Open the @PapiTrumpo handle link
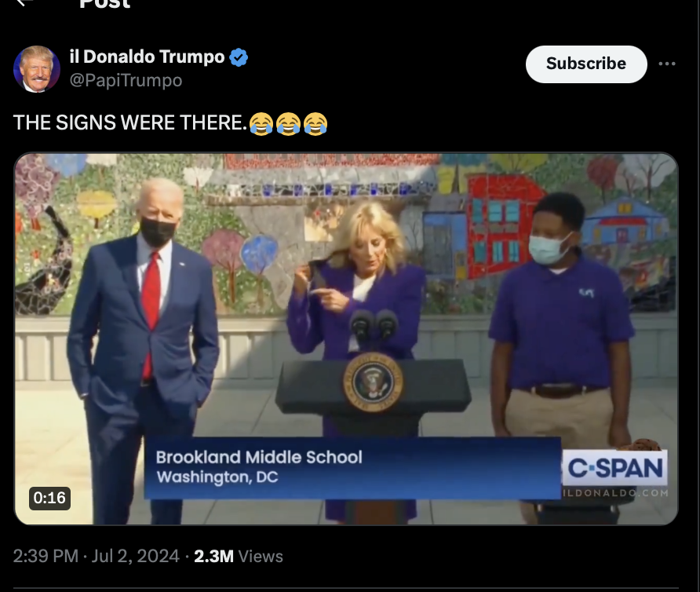 (x=126, y=80)
